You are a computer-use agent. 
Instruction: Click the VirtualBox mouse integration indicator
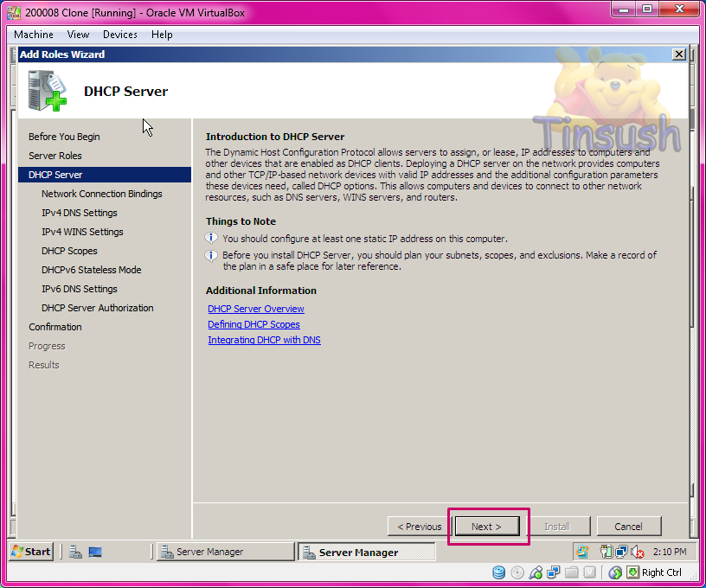(615, 572)
